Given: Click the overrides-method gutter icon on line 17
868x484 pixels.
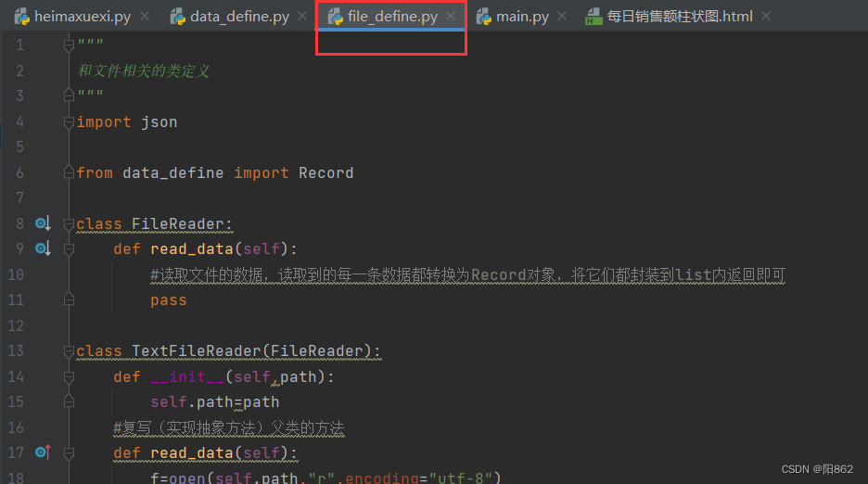Looking at the screenshot, I should [44, 452].
